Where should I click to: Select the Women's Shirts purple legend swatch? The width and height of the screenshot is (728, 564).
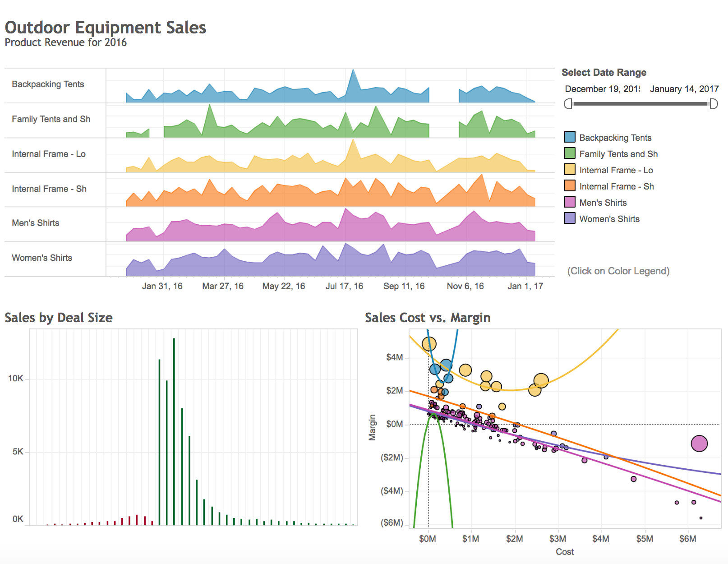(x=570, y=218)
